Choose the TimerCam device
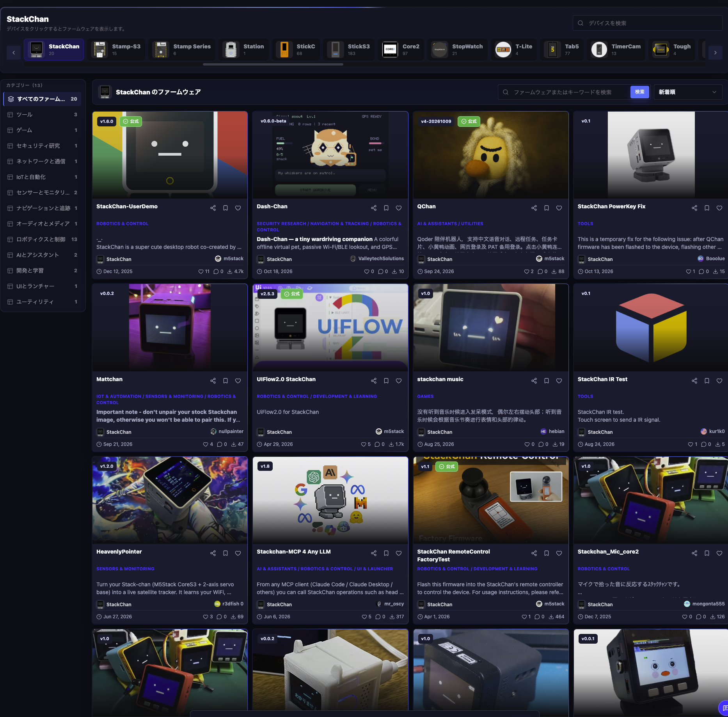Viewport: 728px width, 717px height. click(x=616, y=50)
